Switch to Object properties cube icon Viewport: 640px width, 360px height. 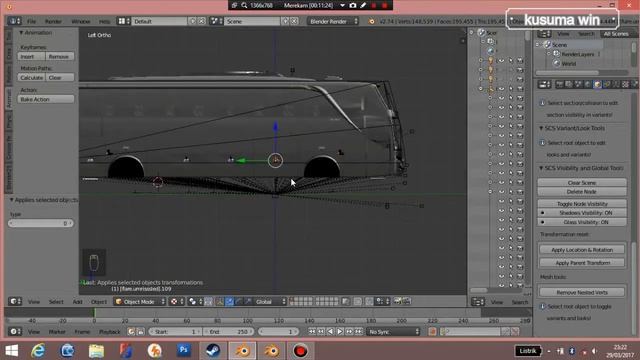click(597, 84)
